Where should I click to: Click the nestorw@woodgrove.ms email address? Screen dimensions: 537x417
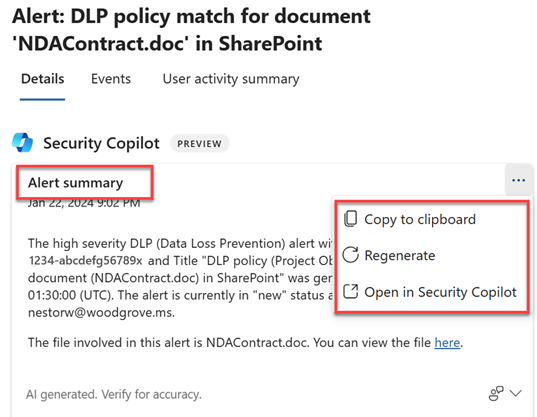pyautogui.click(x=100, y=313)
